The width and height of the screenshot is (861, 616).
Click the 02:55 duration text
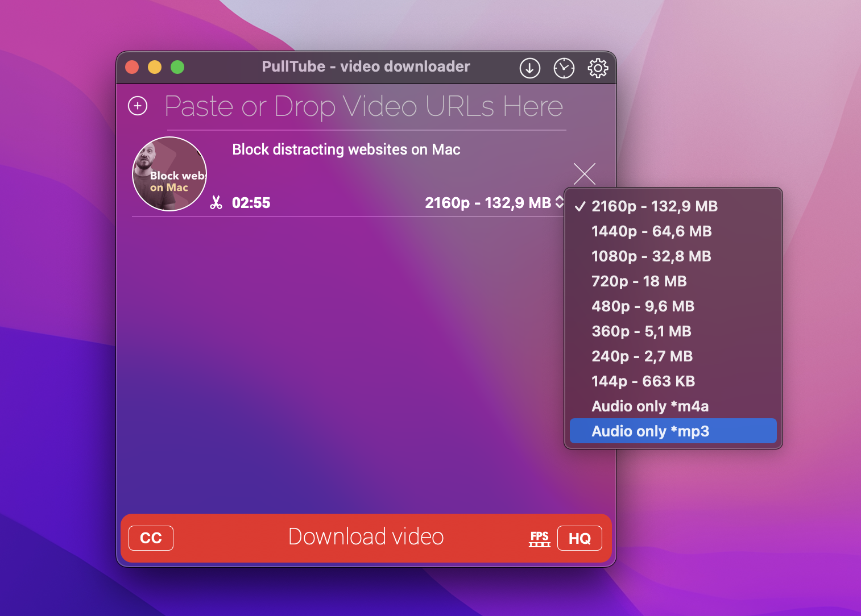(251, 203)
